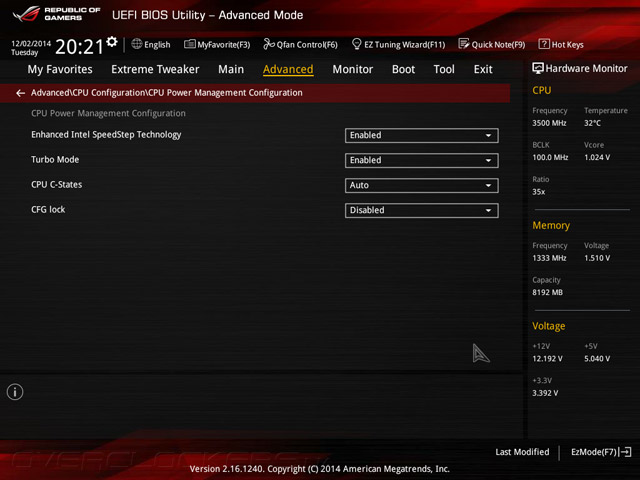640x480 pixels.
Task: Open the CFG lock dropdown
Action: (421, 210)
